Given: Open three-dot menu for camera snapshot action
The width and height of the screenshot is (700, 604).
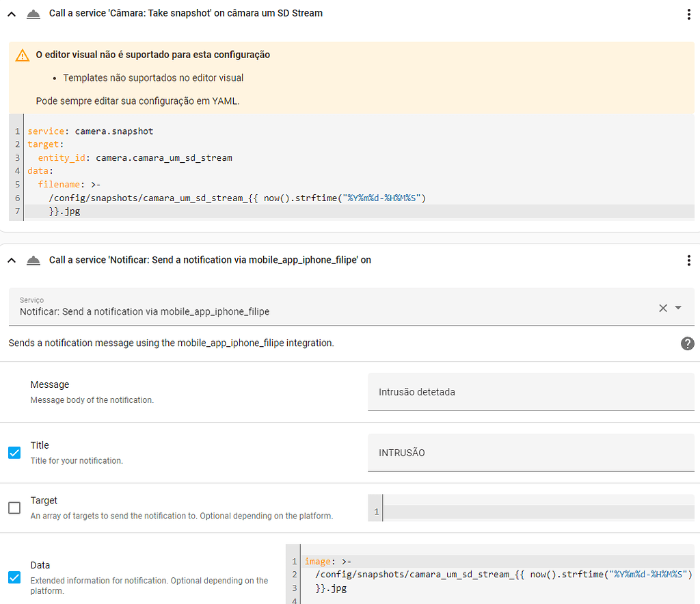Looking at the screenshot, I should pos(688,14).
